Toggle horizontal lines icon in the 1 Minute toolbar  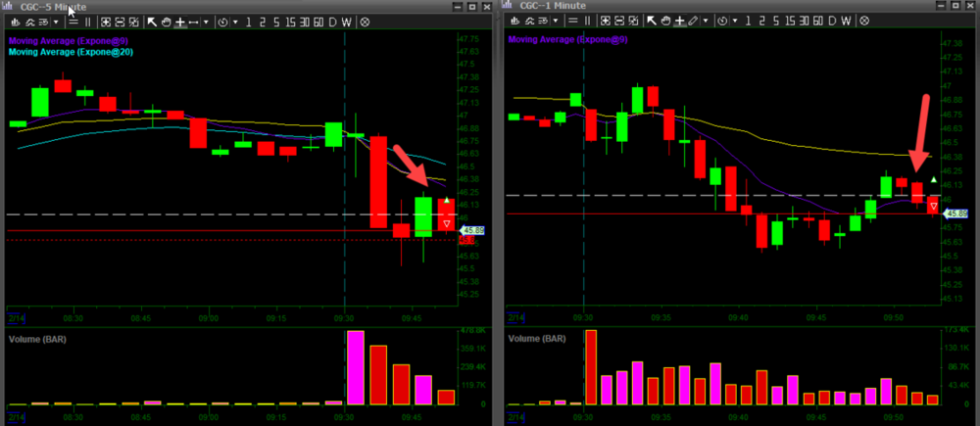pos(573,21)
